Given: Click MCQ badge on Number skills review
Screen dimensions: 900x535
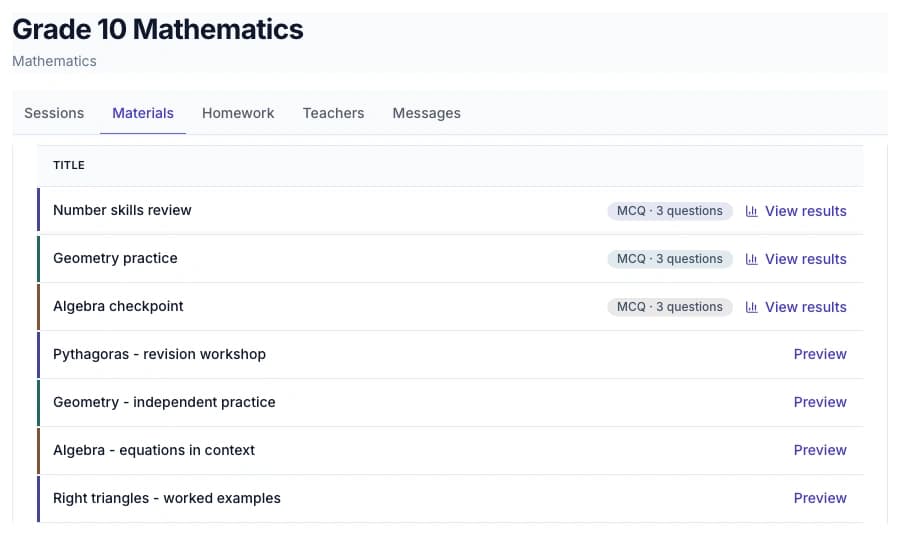Looking at the screenshot, I should coord(670,211).
